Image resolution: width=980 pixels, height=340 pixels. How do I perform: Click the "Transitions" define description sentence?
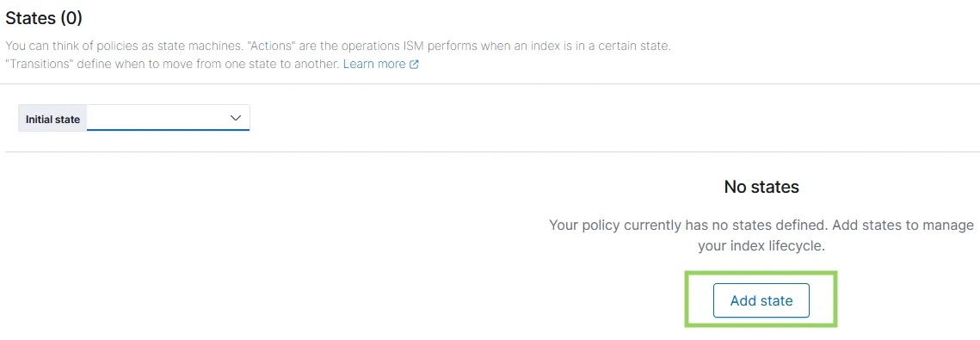tap(172, 64)
